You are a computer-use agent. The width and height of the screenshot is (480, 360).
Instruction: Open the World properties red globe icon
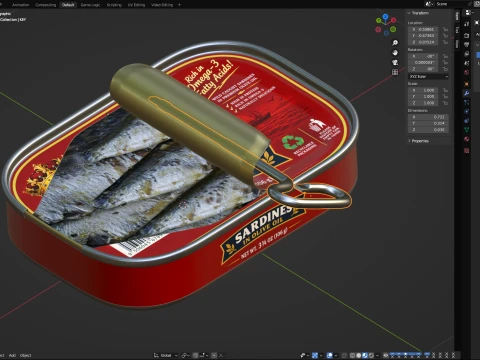tap(467, 72)
